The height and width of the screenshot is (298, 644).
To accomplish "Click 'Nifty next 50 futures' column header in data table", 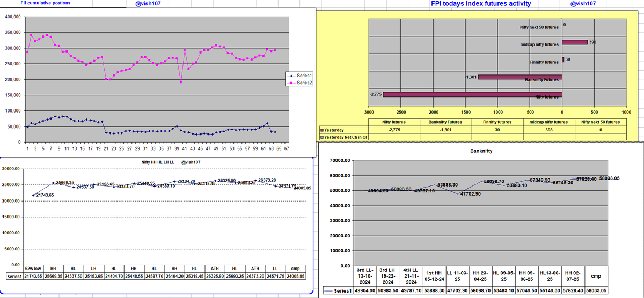I will tap(601, 122).
